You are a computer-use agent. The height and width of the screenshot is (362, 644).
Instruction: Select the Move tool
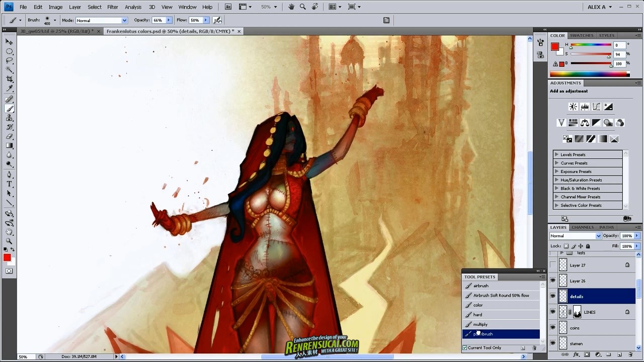9,42
